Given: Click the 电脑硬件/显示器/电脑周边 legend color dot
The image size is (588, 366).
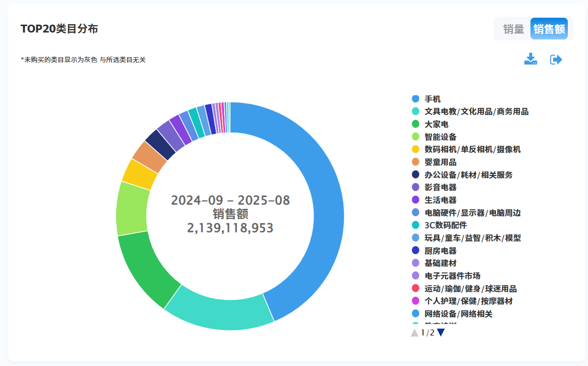Looking at the screenshot, I should pyautogui.click(x=416, y=213).
